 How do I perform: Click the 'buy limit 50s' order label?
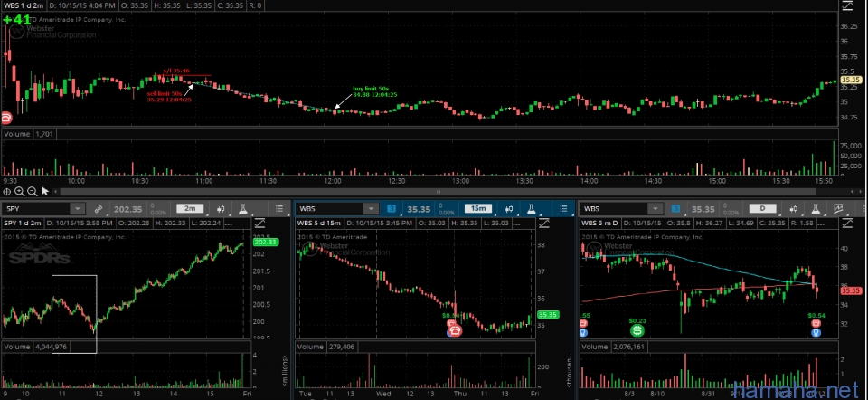(371, 89)
